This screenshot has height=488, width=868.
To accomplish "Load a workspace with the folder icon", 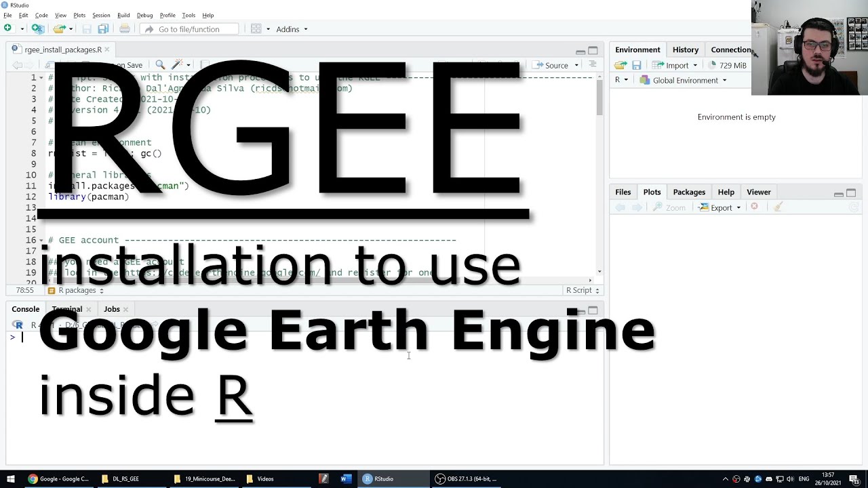I will 620,65.
